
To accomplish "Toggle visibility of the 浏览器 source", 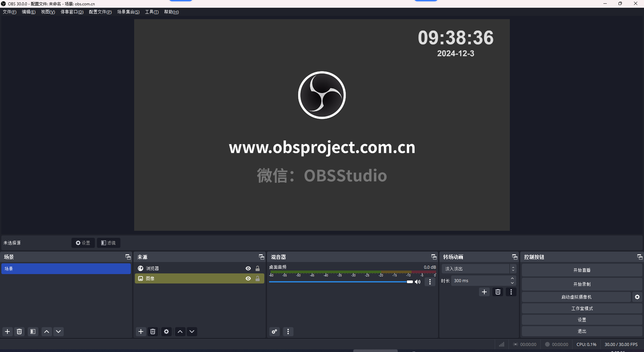I will click(248, 268).
